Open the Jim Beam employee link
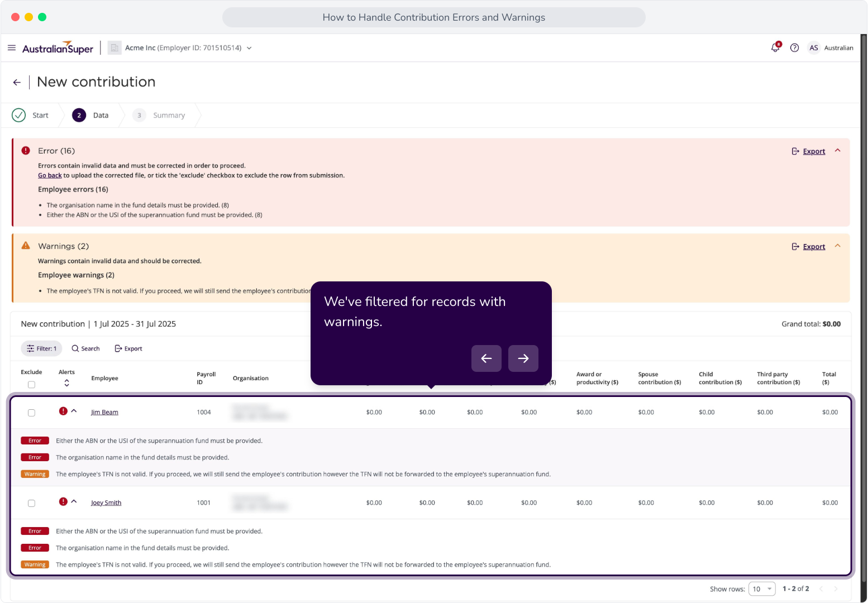This screenshot has height=603, width=868. tap(104, 413)
